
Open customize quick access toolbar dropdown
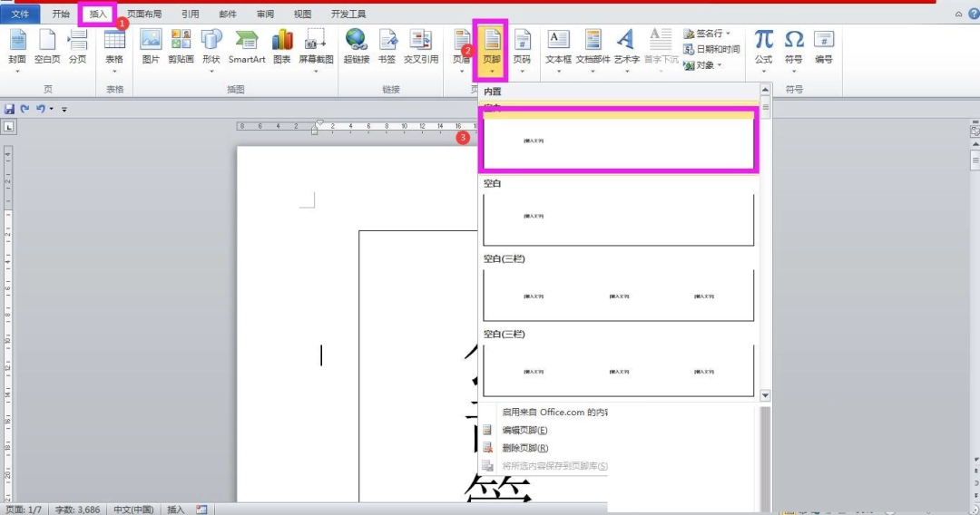coord(64,109)
